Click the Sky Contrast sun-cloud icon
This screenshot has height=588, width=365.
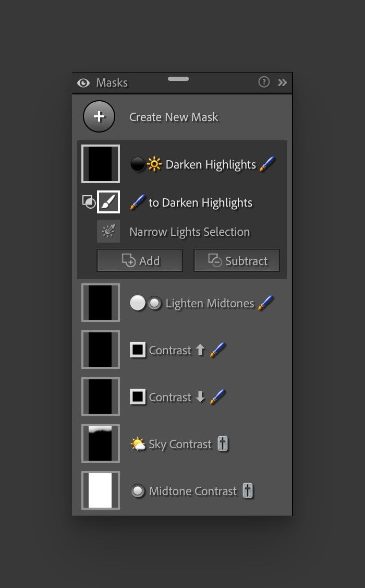coord(138,444)
